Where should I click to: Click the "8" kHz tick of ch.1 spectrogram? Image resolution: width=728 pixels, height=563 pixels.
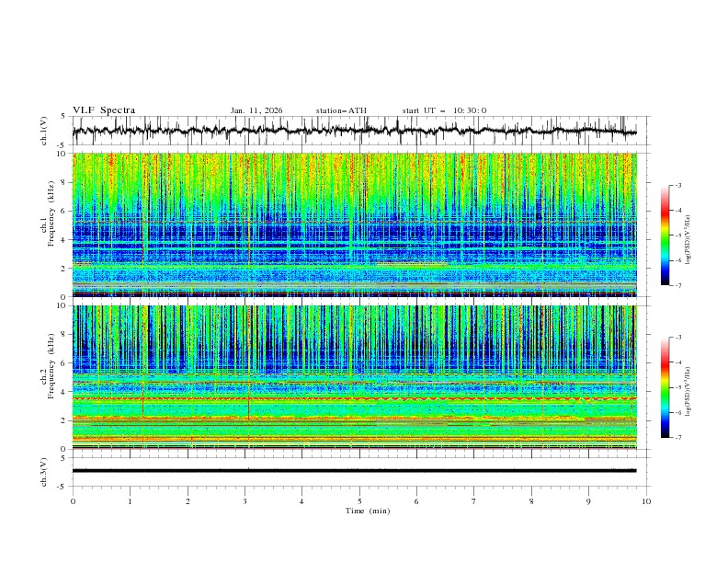[64, 182]
